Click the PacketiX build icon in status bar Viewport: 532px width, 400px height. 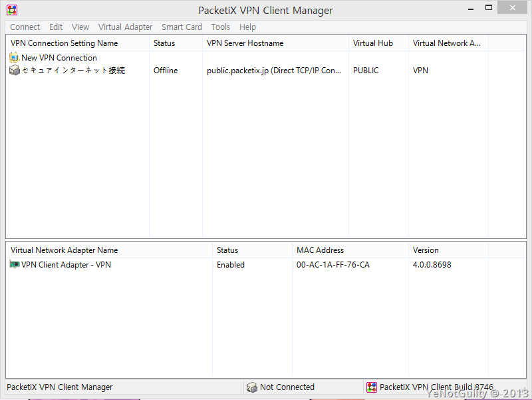pos(372,387)
